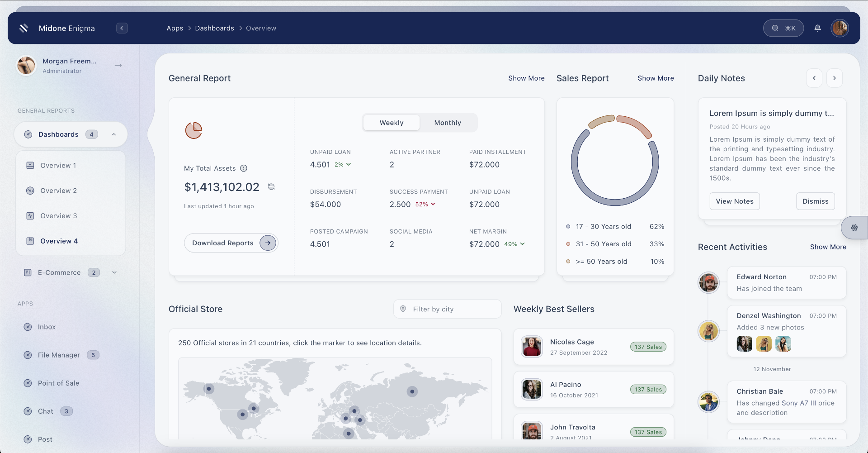
Task: Click the orange legend dot for 17-30 years
Action: click(x=569, y=226)
